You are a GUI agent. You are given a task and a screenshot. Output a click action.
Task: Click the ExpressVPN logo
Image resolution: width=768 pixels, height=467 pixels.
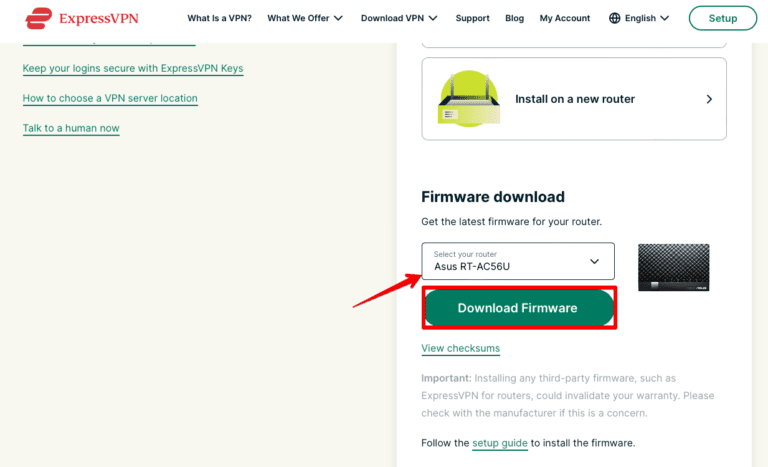pos(83,18)
